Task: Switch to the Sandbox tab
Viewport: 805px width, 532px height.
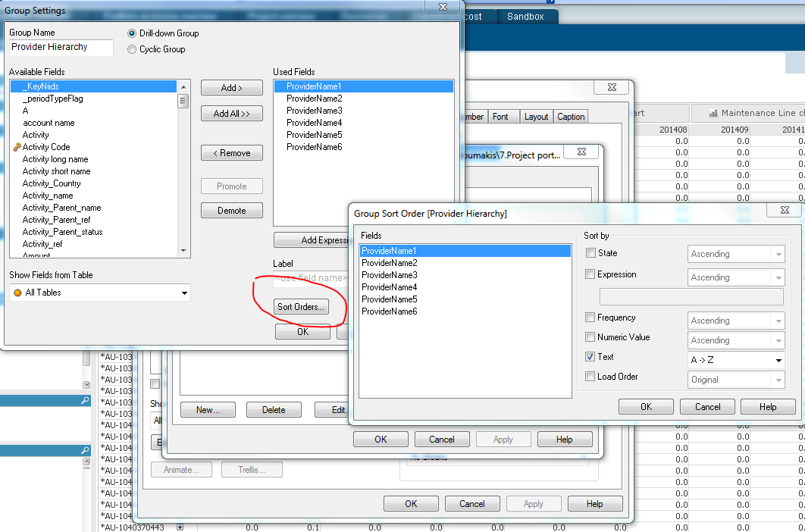Action: tap(525, 17)
